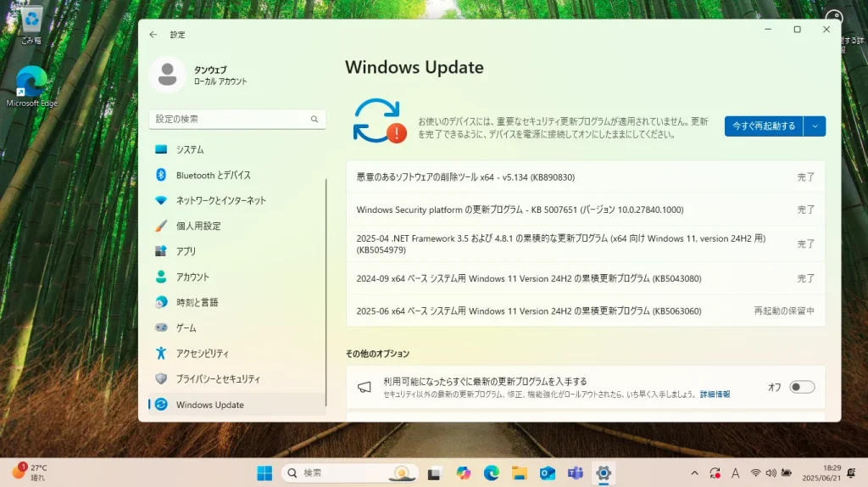Screen dimensions: 868x487
Task: Click the プライバシーとセキュリティ shield icon
Action: (161, 378)
